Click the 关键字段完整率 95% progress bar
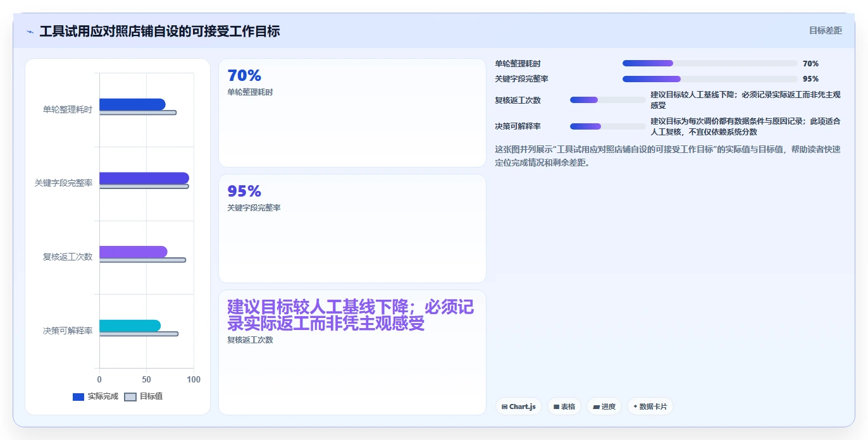The width and height of the screenshot is (868, 440). pyautogui.click(x=710, y=79)
